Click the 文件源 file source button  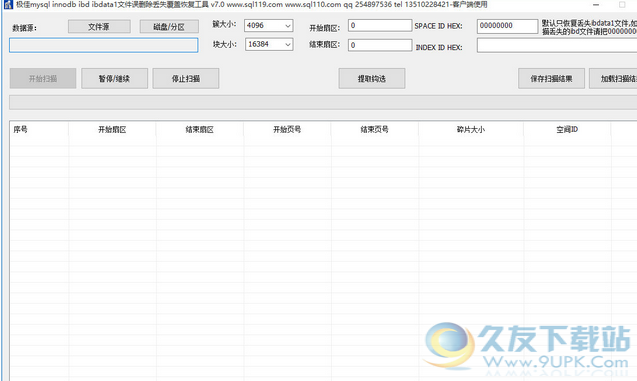click(x=99, y=27)
